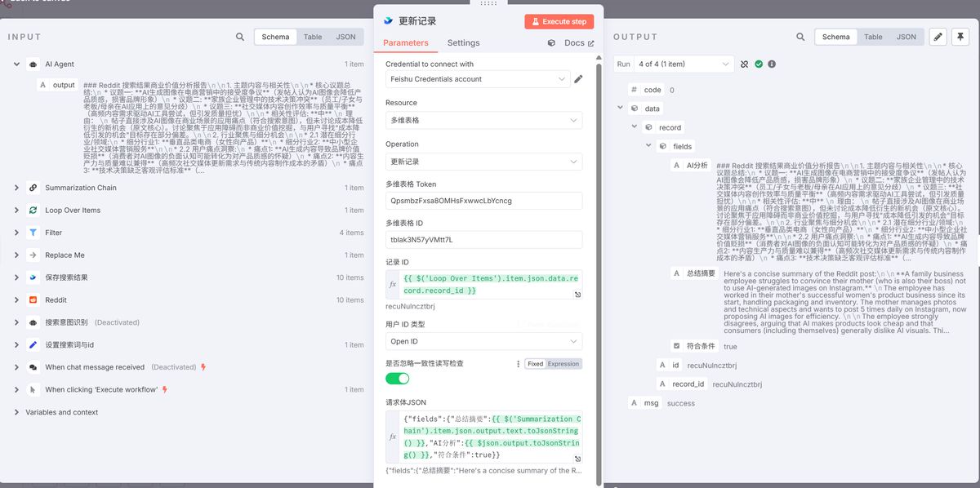Switch to the Settings tab

click(x=463, y=42)
